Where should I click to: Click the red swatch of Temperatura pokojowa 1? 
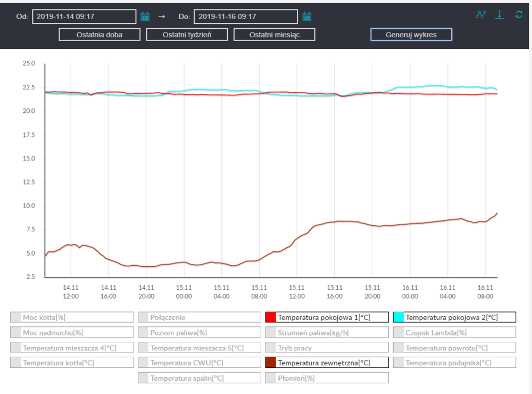coord(271,317)
